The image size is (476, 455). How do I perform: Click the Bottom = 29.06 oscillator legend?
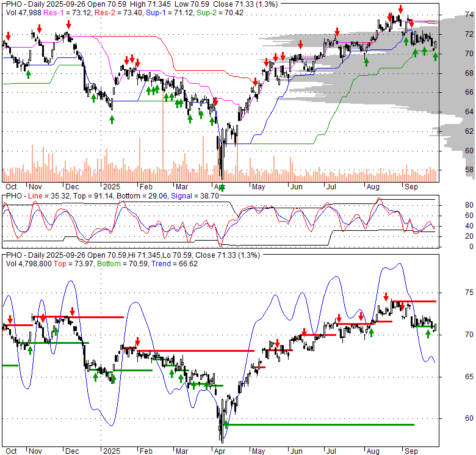click(x=142, y=196)
